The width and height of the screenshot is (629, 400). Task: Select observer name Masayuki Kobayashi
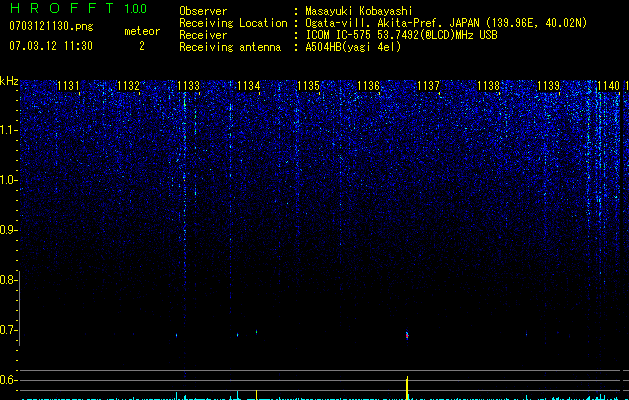359,11
